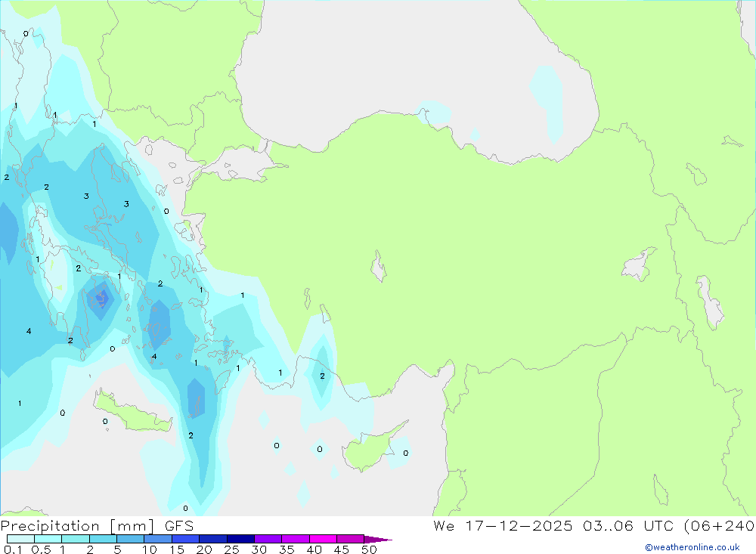
Task: Click the legend scale value '25'
Action: coord(231,549)
